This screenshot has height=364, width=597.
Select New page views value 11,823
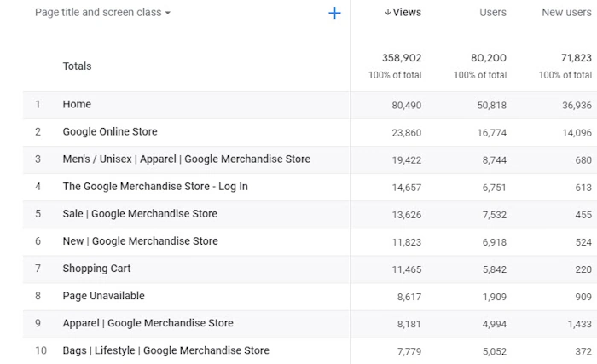click(x=407, y=243)
